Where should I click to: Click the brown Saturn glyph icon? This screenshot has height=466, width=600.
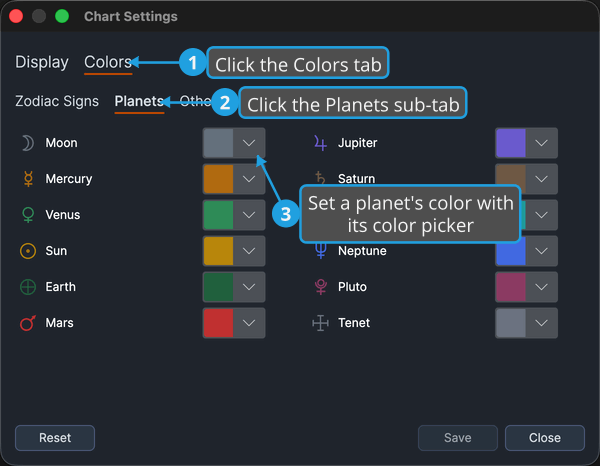click(320, 178)
